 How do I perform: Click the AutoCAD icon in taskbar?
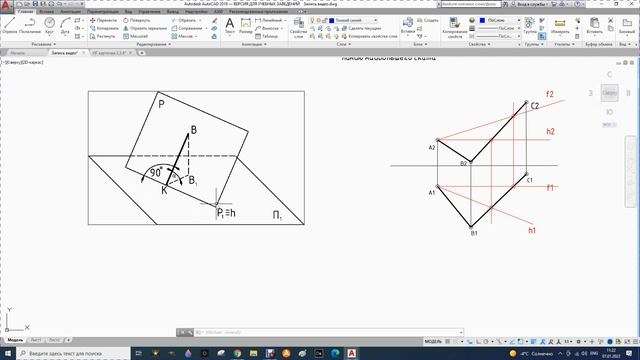pyautogui.click(x=351, y=353)
